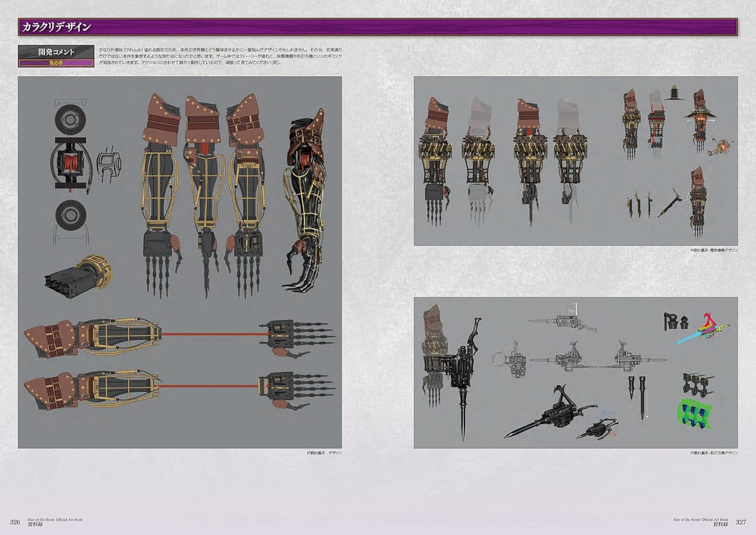
Task: Click the developer comment paragraph text
Action: 220,55
